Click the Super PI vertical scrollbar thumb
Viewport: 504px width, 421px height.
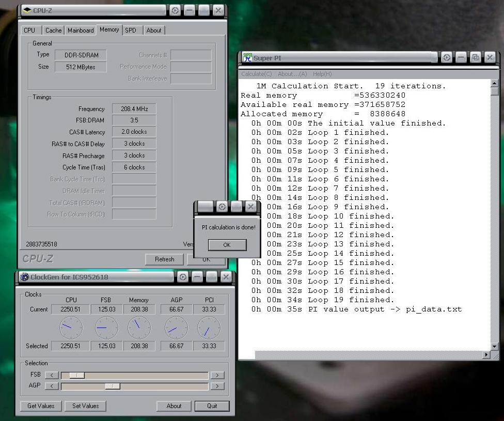[495, 91]
